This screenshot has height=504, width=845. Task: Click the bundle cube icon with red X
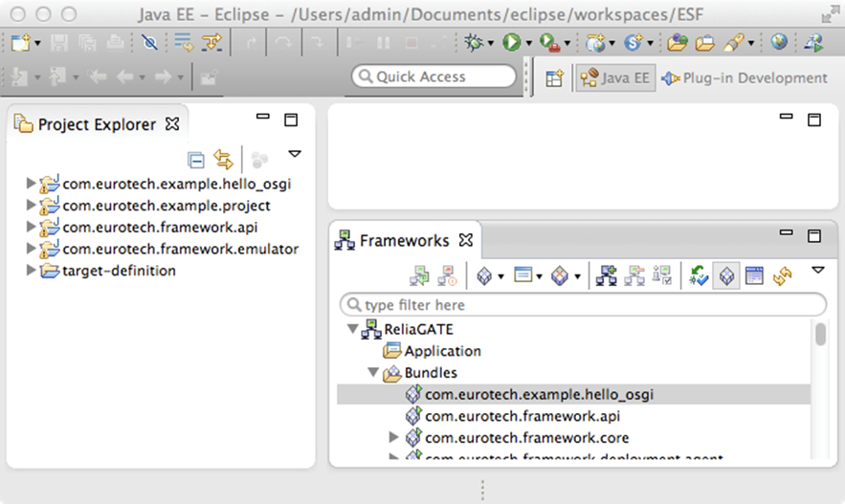click(560, 276)
